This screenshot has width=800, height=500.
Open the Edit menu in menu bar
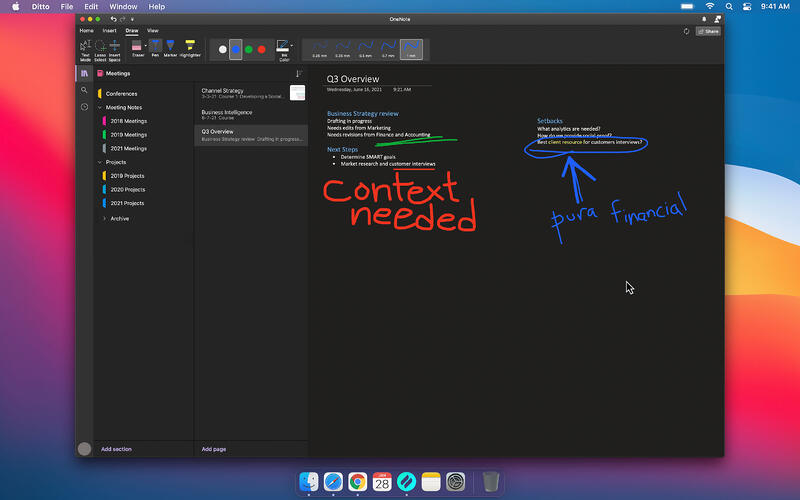coord(91,7)
